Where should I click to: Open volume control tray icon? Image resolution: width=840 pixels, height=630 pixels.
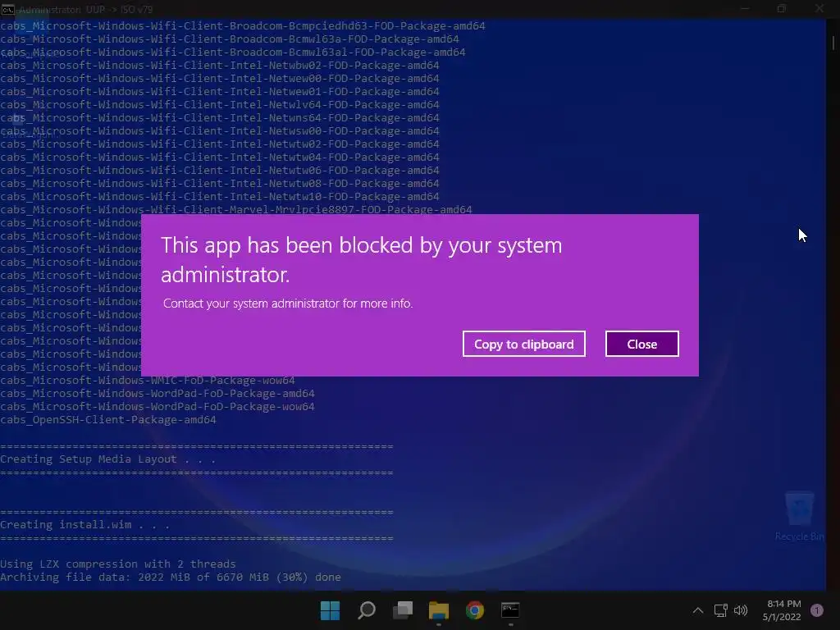pos(741,610)
